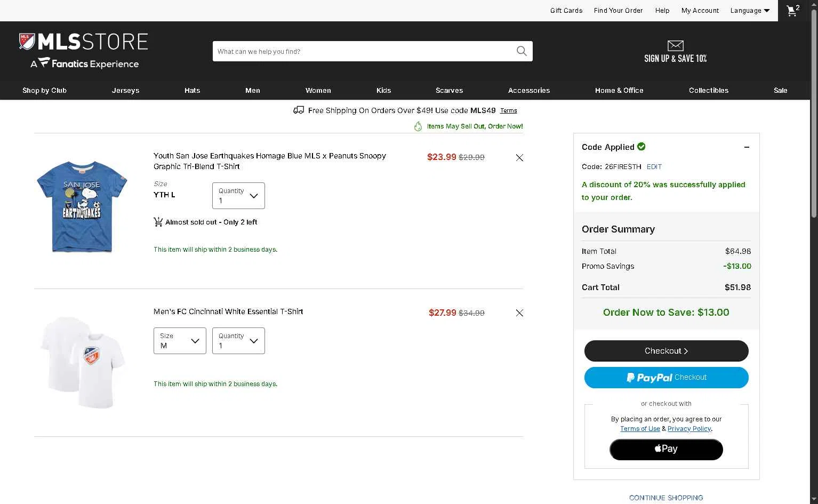Remove the FC Cincinnati T-shirt
This screenshot has height=504, width=818.
pyautogui.click(x=519, y=313)
